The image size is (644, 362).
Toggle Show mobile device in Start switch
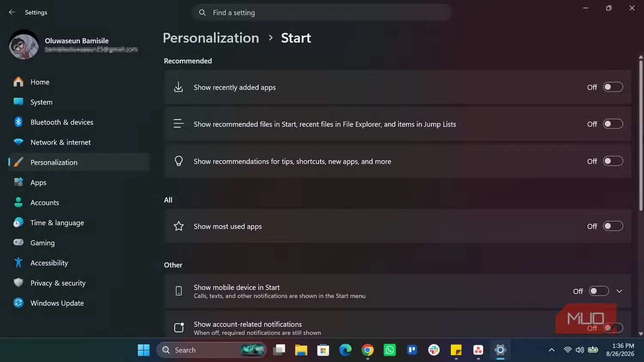coord(599,291)
